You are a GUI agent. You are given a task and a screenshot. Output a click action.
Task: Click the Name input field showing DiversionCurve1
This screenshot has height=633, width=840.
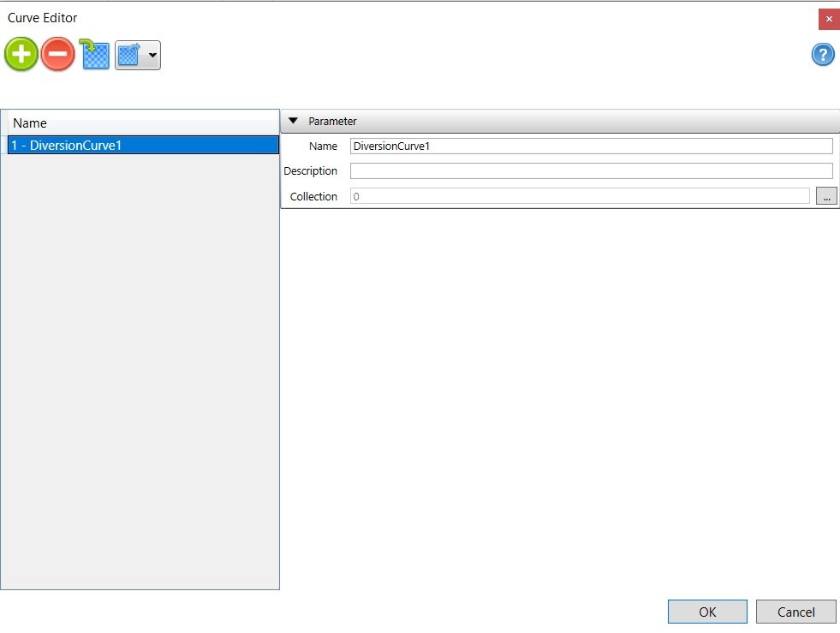(x=591, y=146)
